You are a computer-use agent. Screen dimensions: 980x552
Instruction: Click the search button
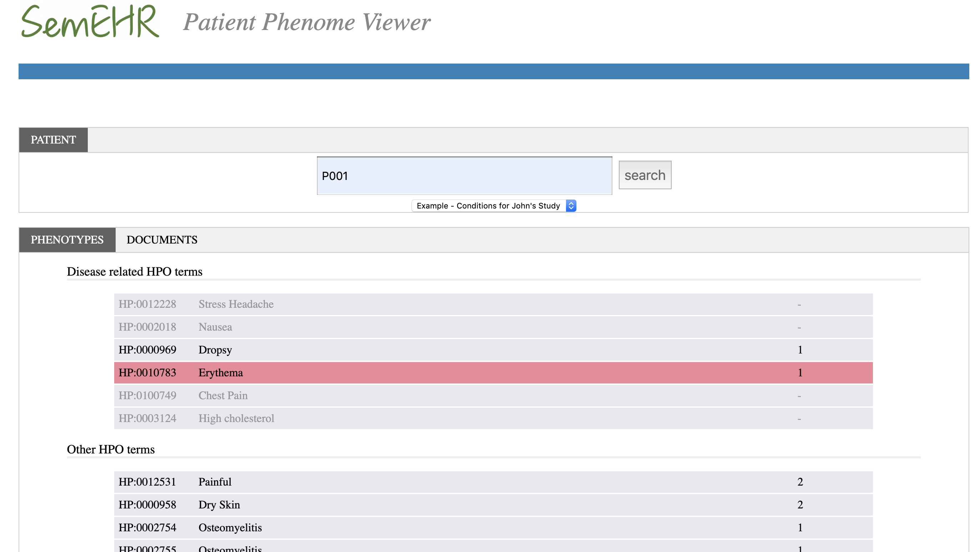645,175
